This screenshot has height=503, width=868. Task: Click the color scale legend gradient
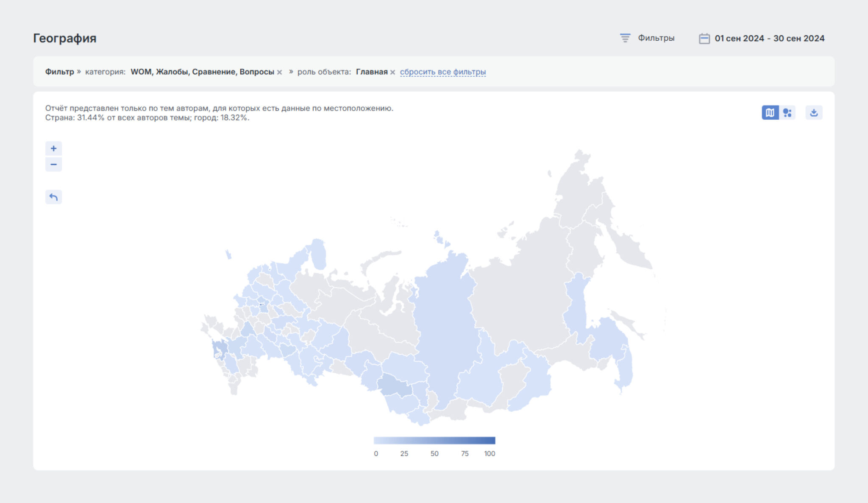434,440
